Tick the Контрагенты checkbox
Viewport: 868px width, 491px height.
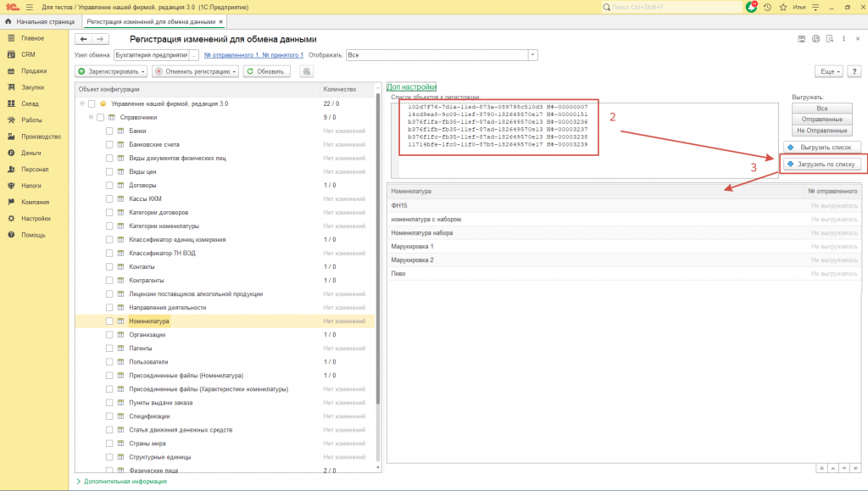[109, 281]
